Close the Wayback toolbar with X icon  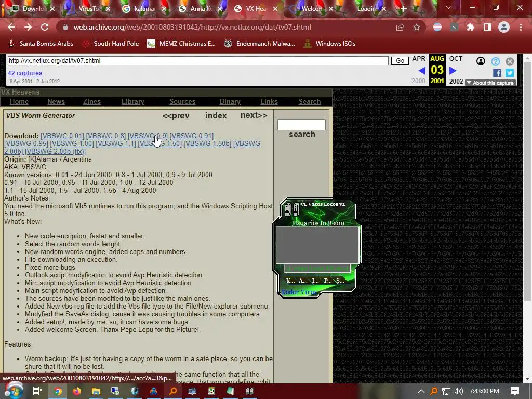(510, 61)
